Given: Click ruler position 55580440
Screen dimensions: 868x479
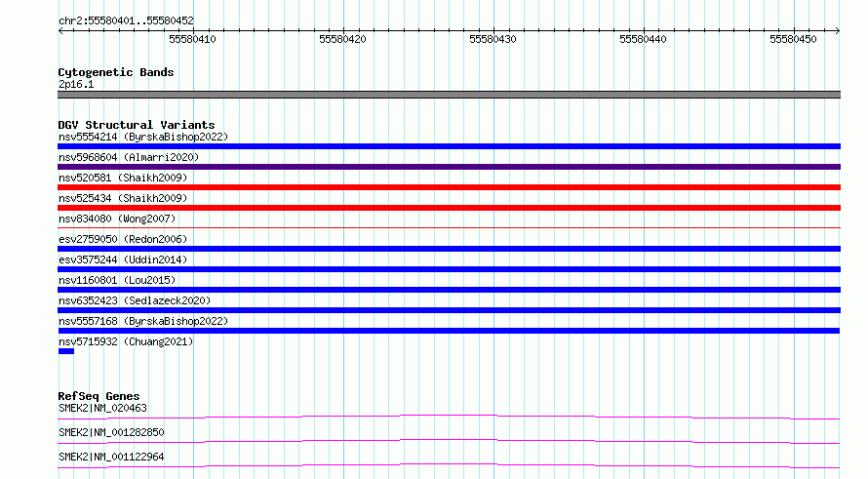Looking at the screenshot, I should 644,39.
